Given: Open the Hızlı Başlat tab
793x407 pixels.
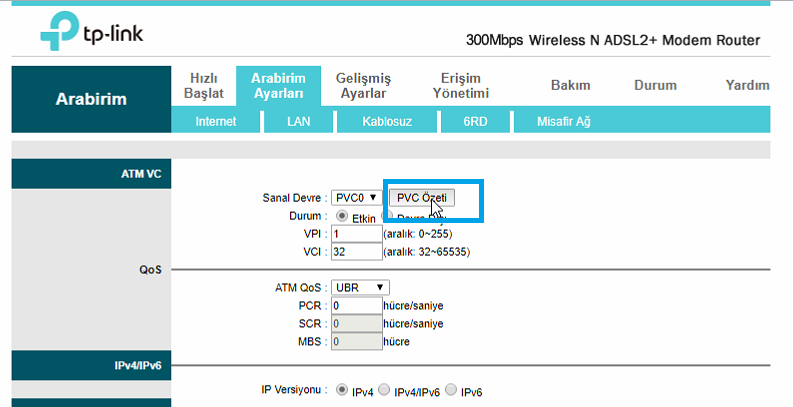Looking at the screenshot, I should 204,86.
